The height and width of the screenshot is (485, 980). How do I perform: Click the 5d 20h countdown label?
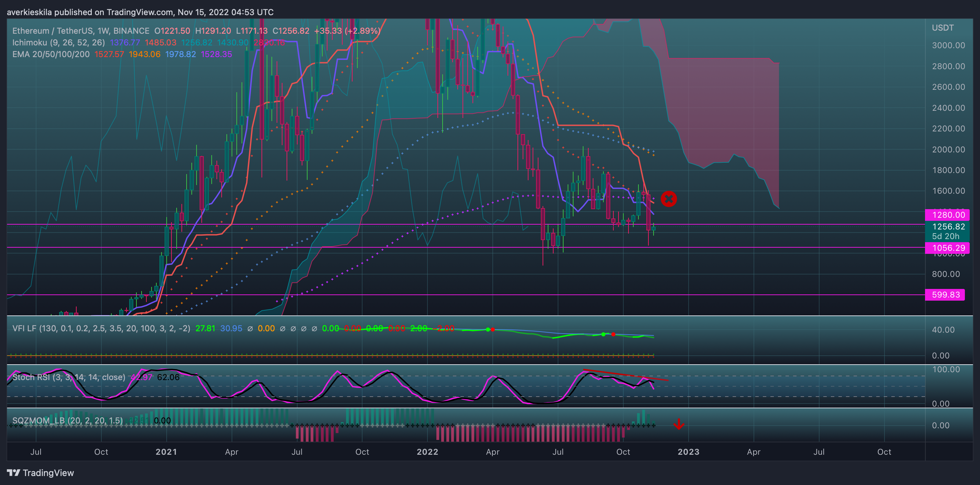click(x=945, y=236)
